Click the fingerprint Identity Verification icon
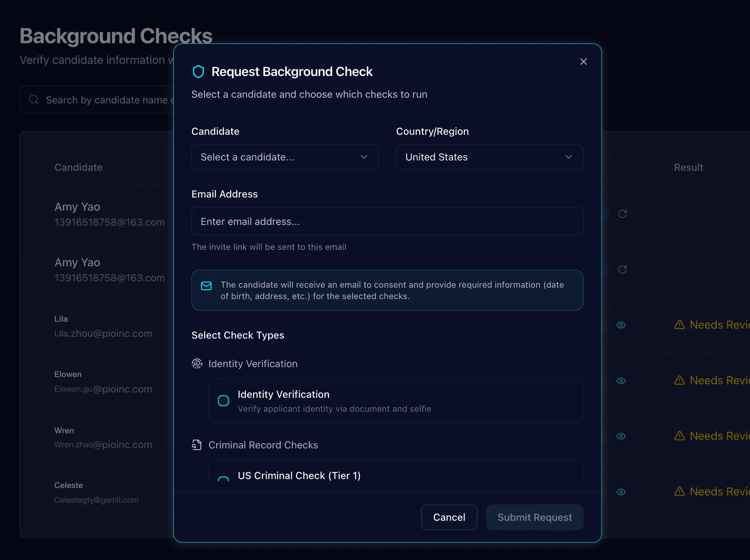 (x=197, y=364)
